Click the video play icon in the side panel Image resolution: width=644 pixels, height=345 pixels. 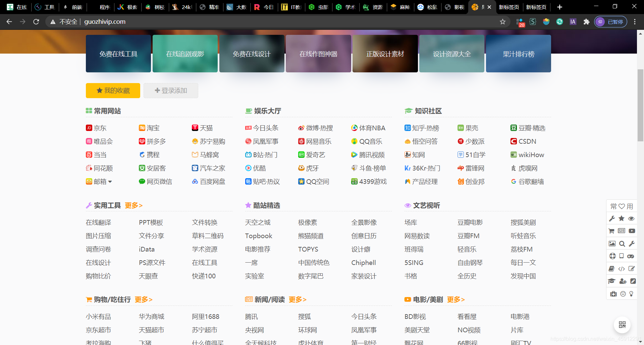coord(632,231)
